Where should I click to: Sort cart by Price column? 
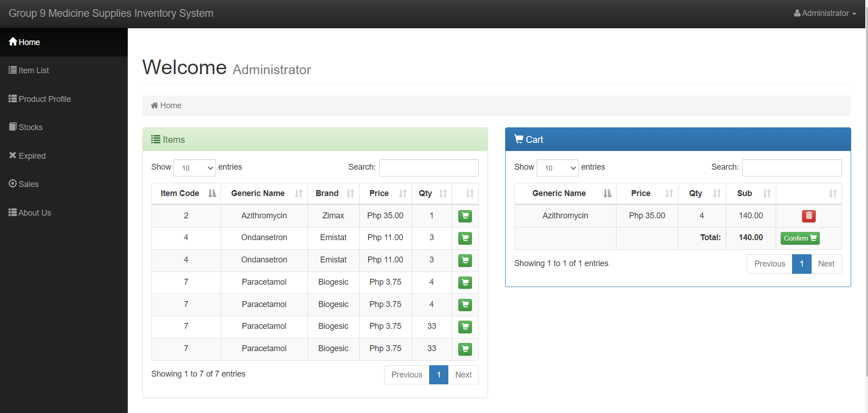[x=647, y=193]
